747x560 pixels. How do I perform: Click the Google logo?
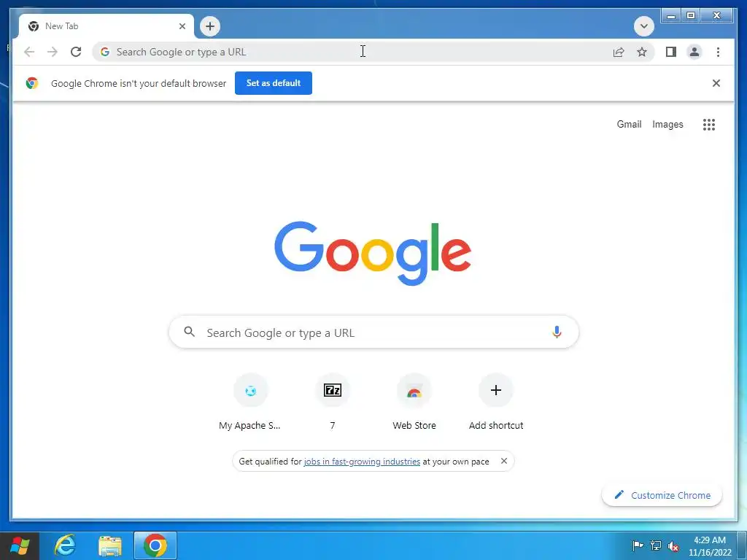point(373,253)
